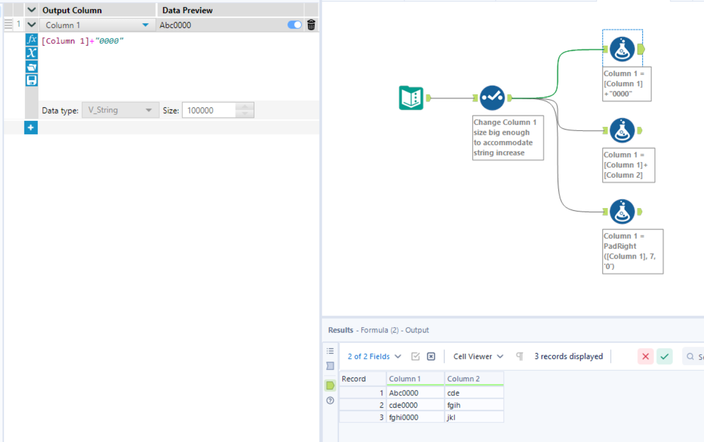
Task: Click the Column 1 + Column 2 annotation box
Action: pyautogui.click(x=629, y=165)
